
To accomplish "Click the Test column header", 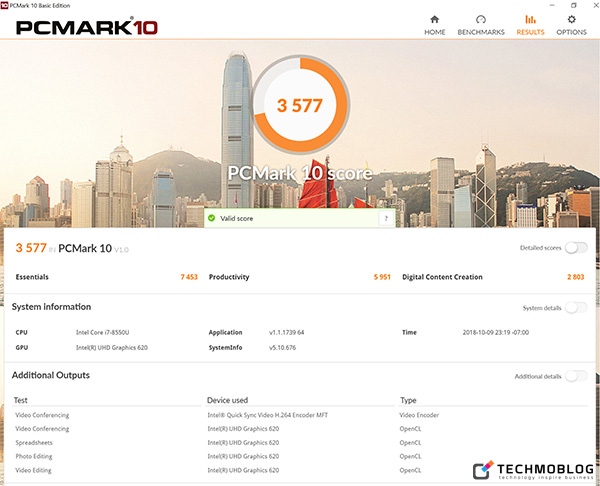I will [x=21, y=400].
